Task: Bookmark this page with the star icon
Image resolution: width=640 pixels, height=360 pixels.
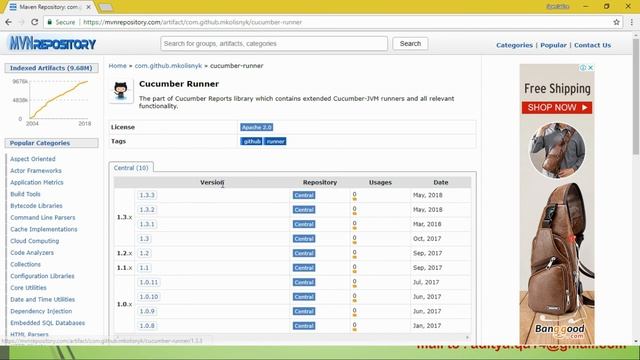Action: (616, 22)
